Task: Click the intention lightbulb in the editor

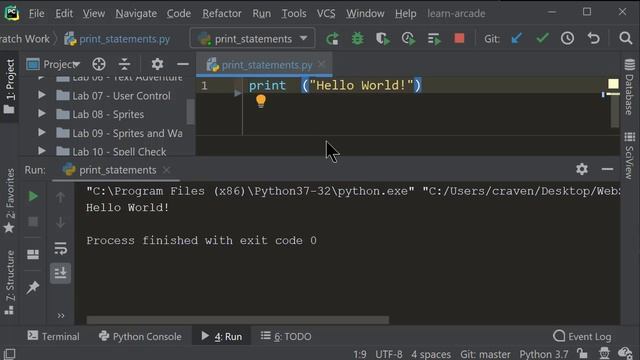Action: [x=261, y=101]
